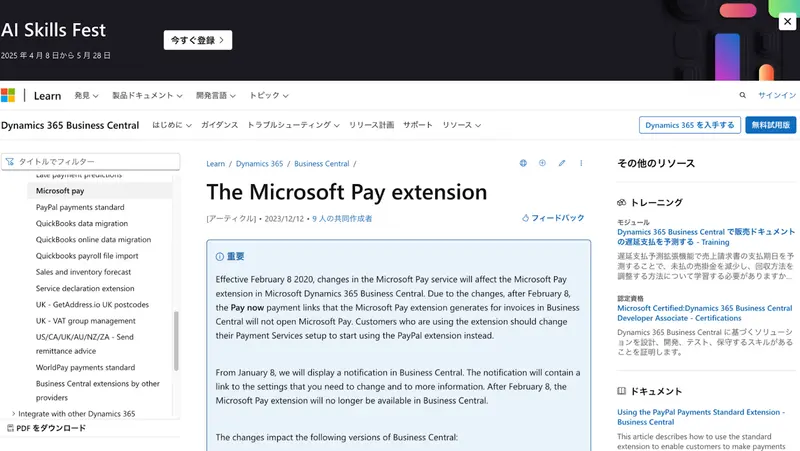Click the PDF をダウンロード button
Screen dimensions: 800x451
click(46, 428)
